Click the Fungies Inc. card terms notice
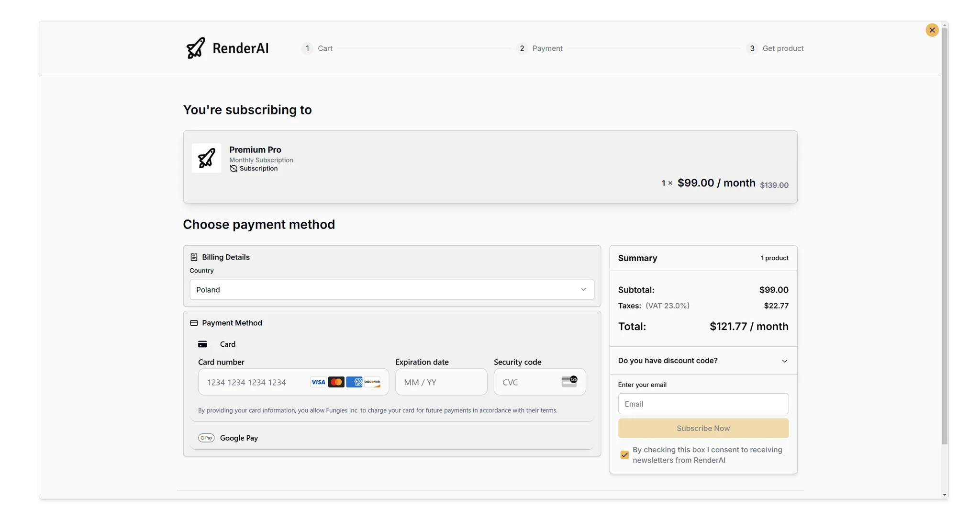Screen dimensions: 980x512 tap(378, 410)
